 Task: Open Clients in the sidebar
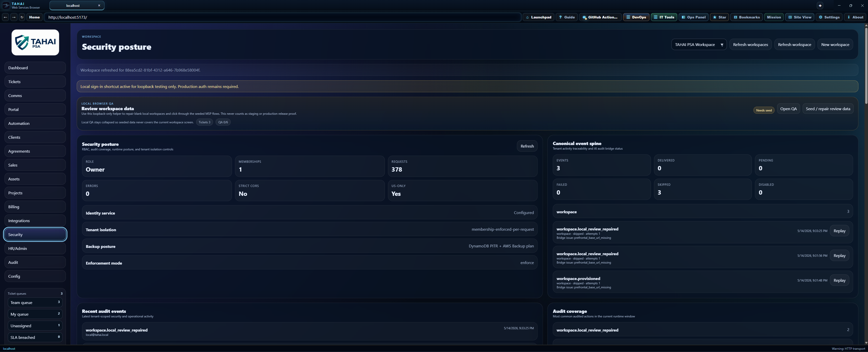(35, 137)
